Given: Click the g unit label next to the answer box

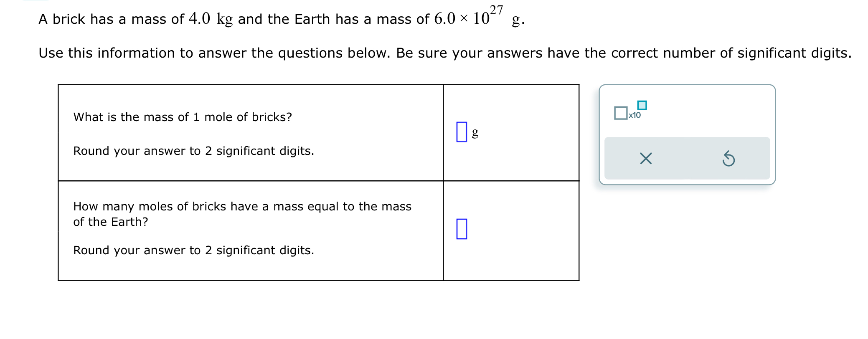Looking at the screenshot, I should click(475, 133).
